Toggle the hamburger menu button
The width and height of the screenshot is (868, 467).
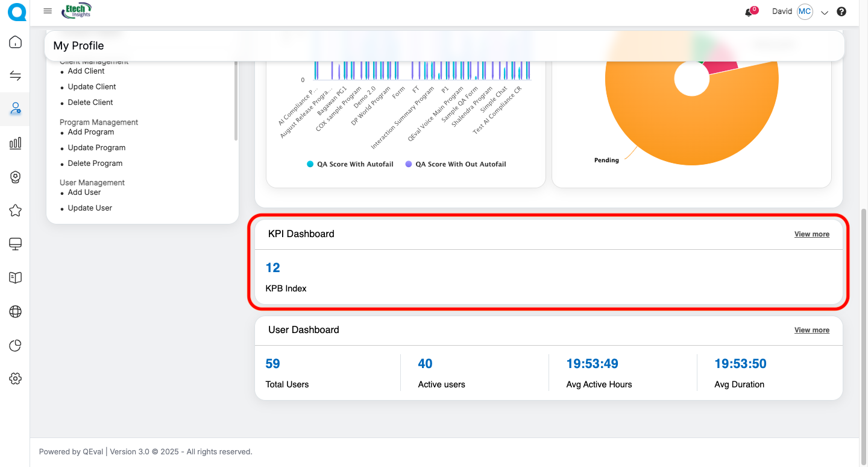tap(48, 11)
